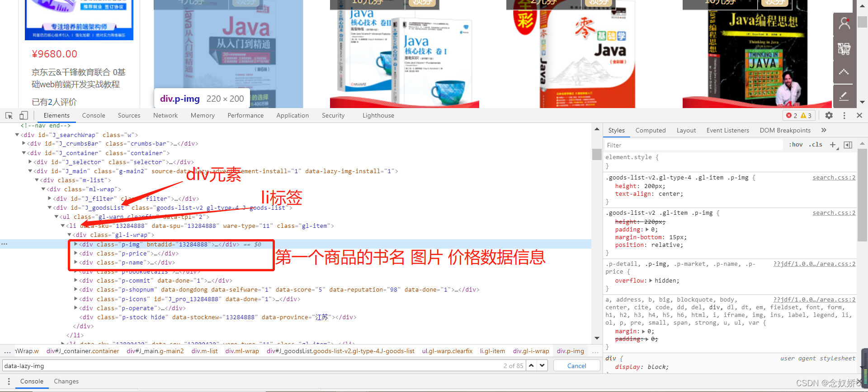Cancel the DOM search

pos(577,366)
